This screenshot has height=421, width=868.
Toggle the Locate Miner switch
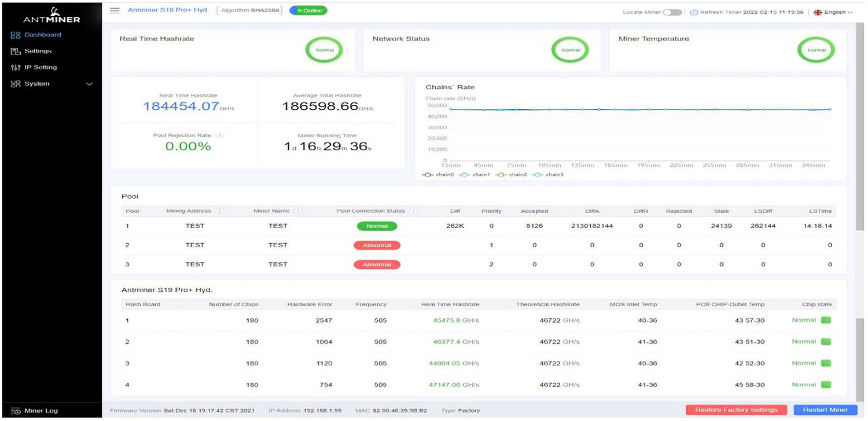click(x=672, y=11)
